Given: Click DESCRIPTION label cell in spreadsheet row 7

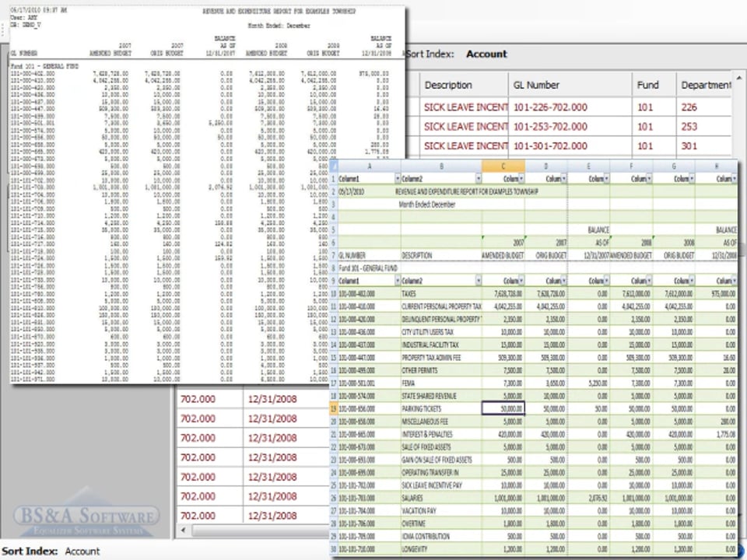Looking at the screenshot, I should click(x=442, y=255).
